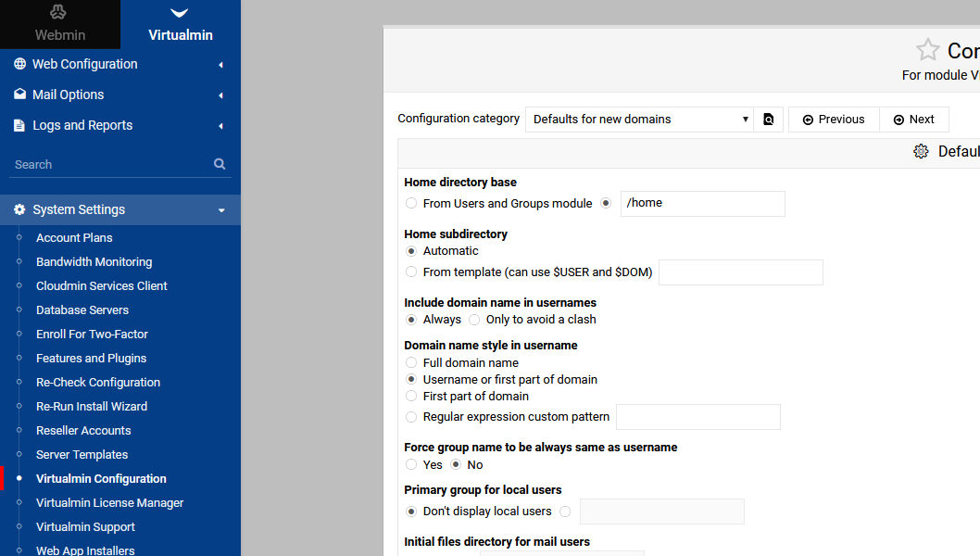Select First part of domain option
The image size is (980, 556).
coord(411,396)
